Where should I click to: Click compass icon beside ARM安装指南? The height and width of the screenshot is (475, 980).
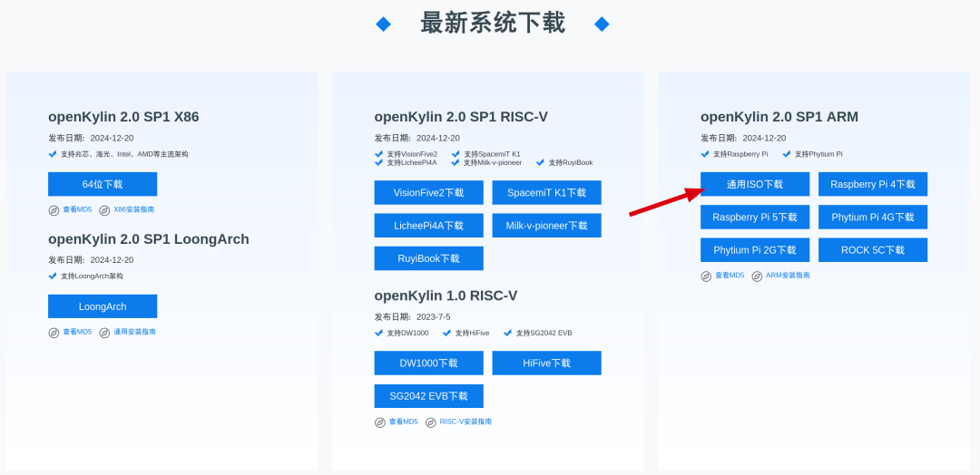[757, 276]
